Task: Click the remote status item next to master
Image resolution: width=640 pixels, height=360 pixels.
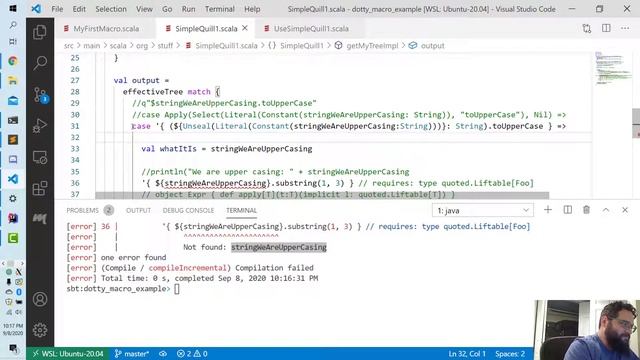Action: [163, 353]
